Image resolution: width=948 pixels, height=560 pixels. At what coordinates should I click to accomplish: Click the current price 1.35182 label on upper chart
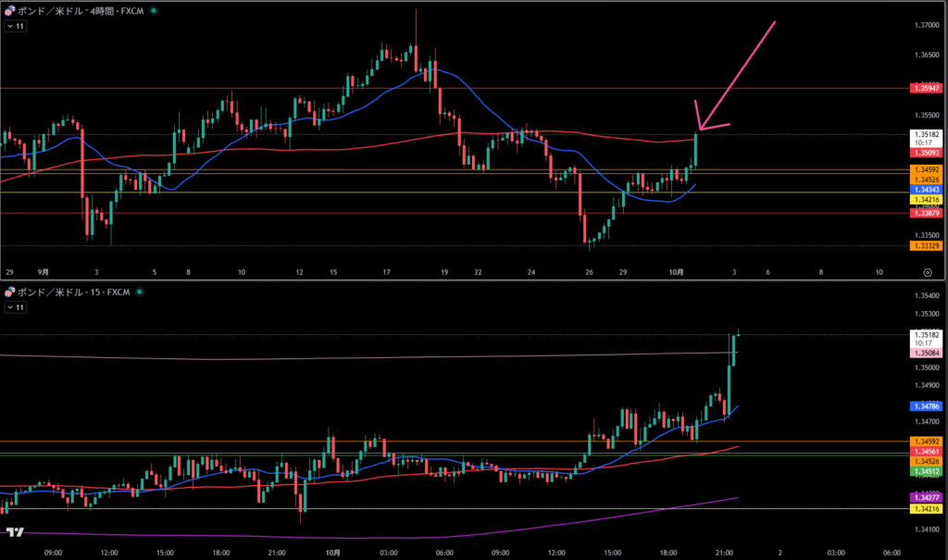[926, 134]
